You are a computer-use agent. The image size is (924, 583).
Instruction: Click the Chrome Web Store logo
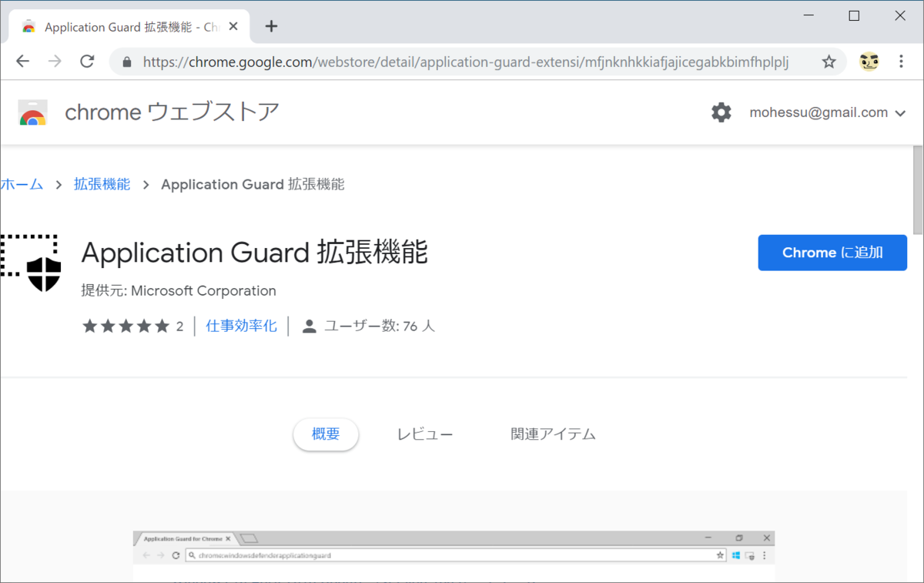32,112
